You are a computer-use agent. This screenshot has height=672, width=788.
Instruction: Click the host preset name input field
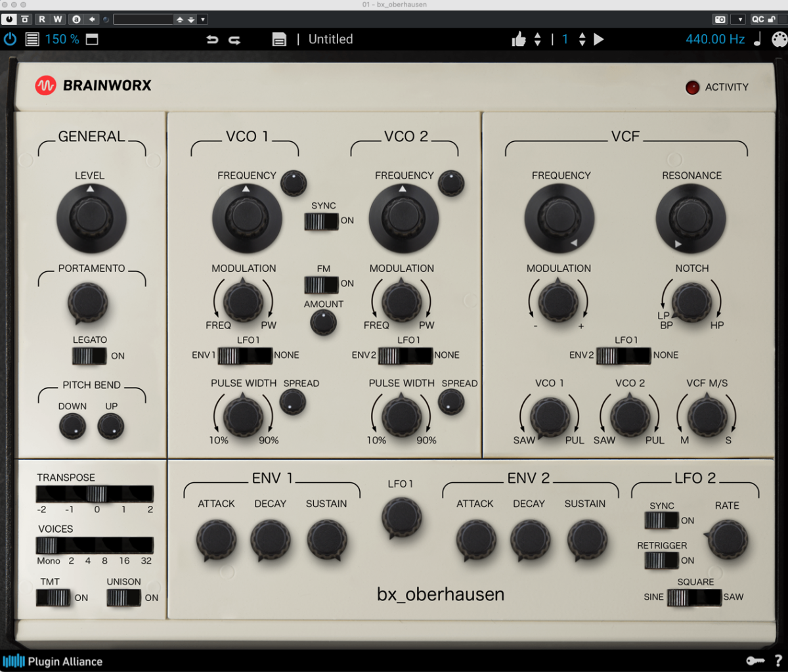pos(142,20)
